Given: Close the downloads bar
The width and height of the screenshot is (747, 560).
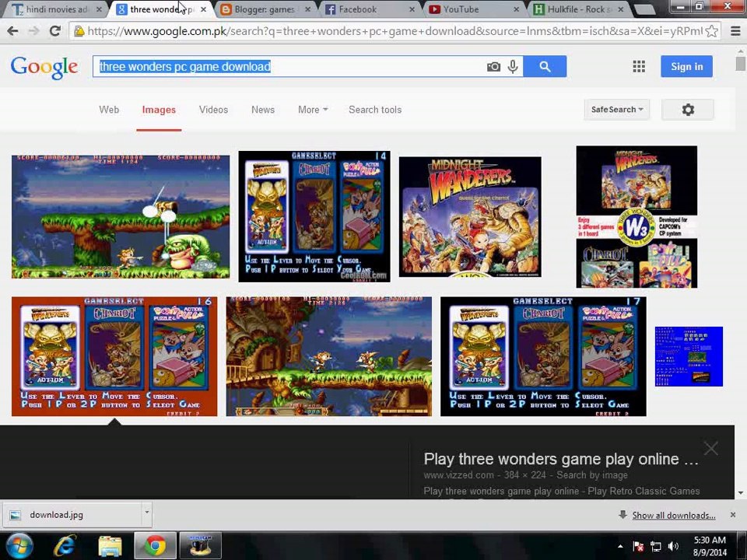Looking at the screenshot, I should coord(733,515).
